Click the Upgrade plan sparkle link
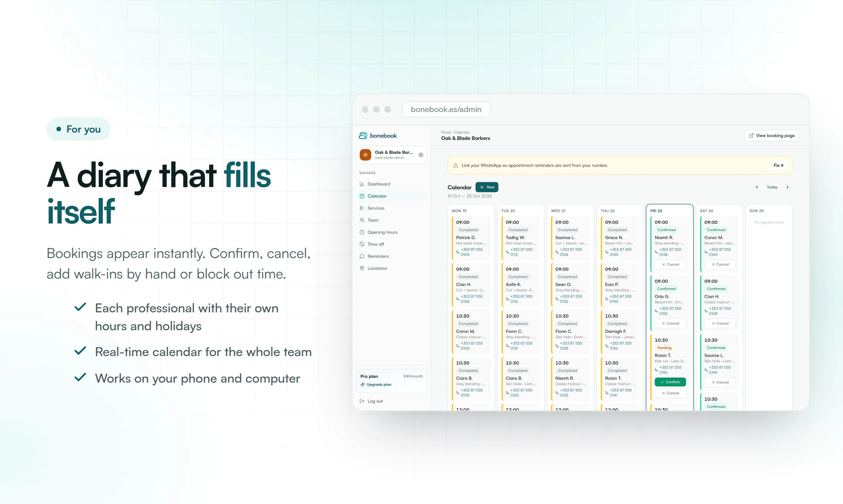 pyautogui.click(x=376, y=384)
